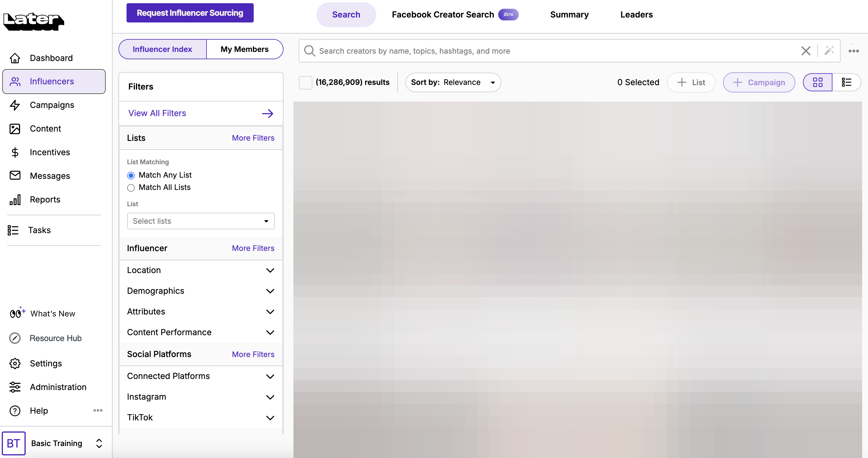This screenshot has width=868, height=458.
Task: Click the Messages envelope icon
Action: 15,176
